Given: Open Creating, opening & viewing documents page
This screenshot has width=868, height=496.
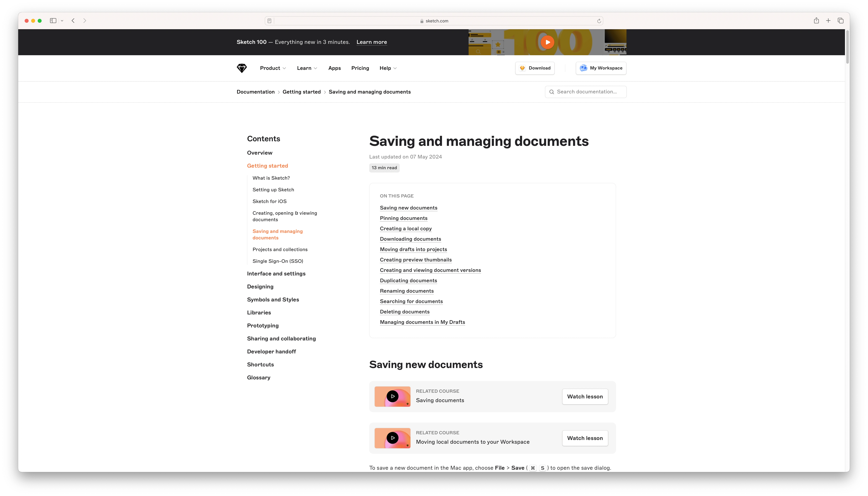Looking at the screenshot, I should (x=285, y=216).
